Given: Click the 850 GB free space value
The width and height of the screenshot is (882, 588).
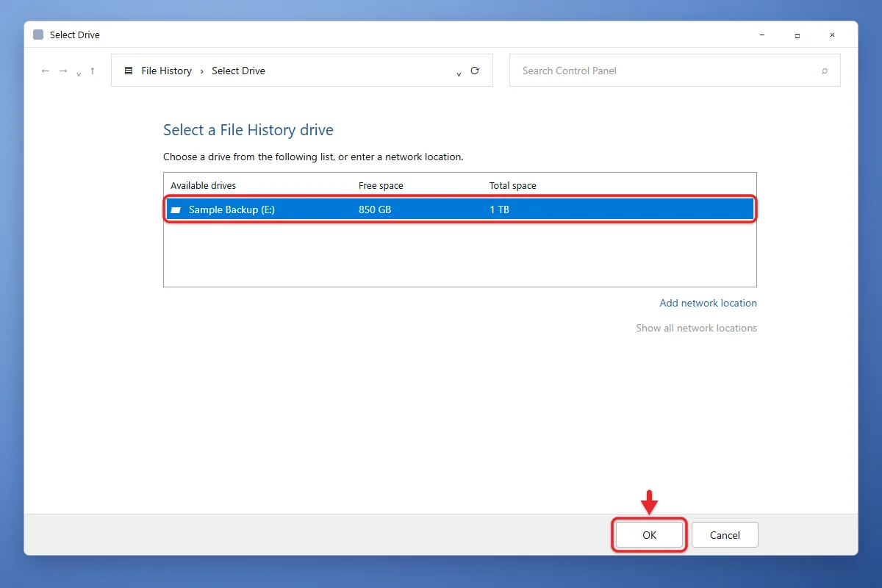Looking at the screenshot, I should [x=375, y=209].
